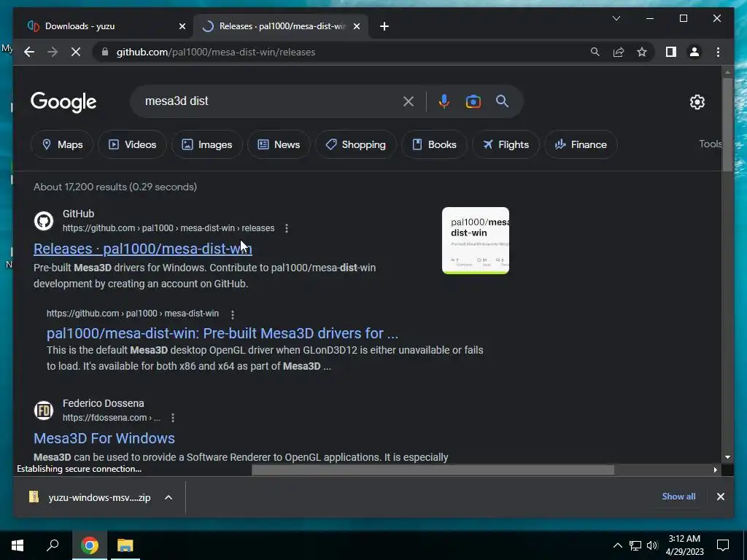Share this page icon
Image resolution: width=747 pixels, height=560 pixels.
coord(619,52)
